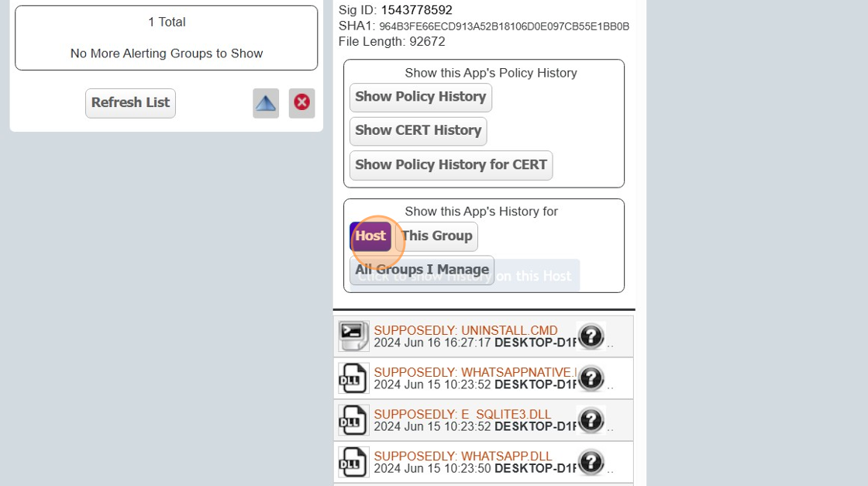Enable All Groups I Manage option
Image resolution: width=868 pixels, height=486 pixels.
(x=422, y=270)
